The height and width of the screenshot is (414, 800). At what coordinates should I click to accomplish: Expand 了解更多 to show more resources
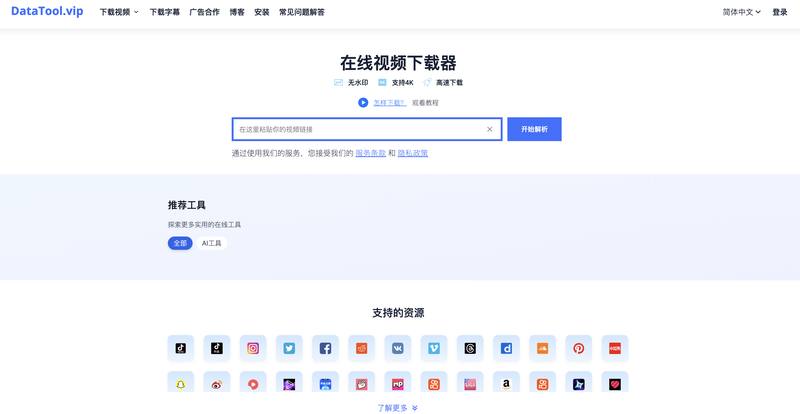click(x=397, y=408)
